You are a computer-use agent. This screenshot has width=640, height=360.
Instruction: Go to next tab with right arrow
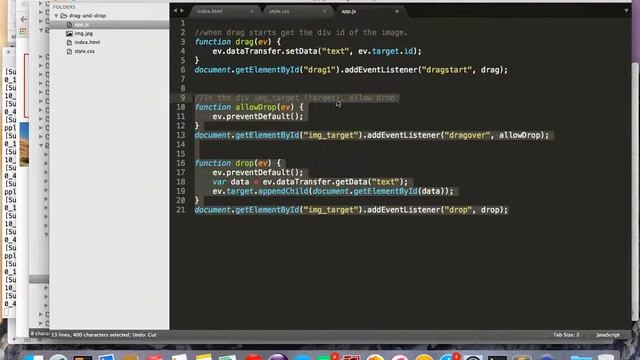coord(182,11)
